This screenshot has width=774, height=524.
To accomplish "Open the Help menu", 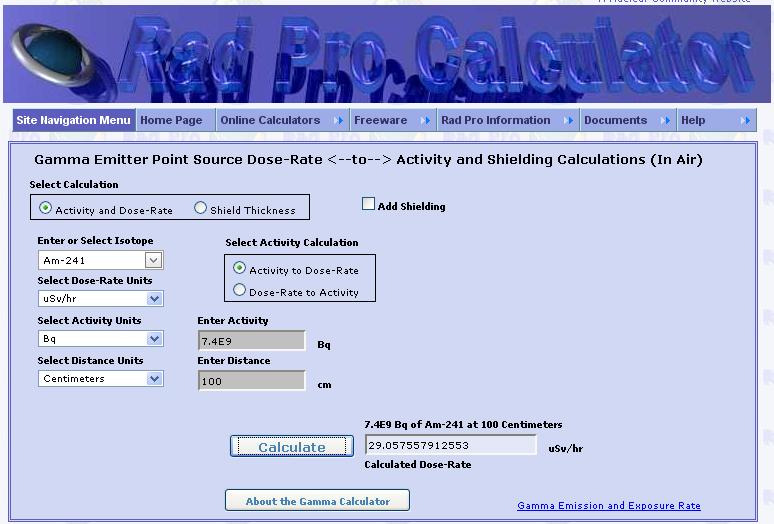I will 716,120.
